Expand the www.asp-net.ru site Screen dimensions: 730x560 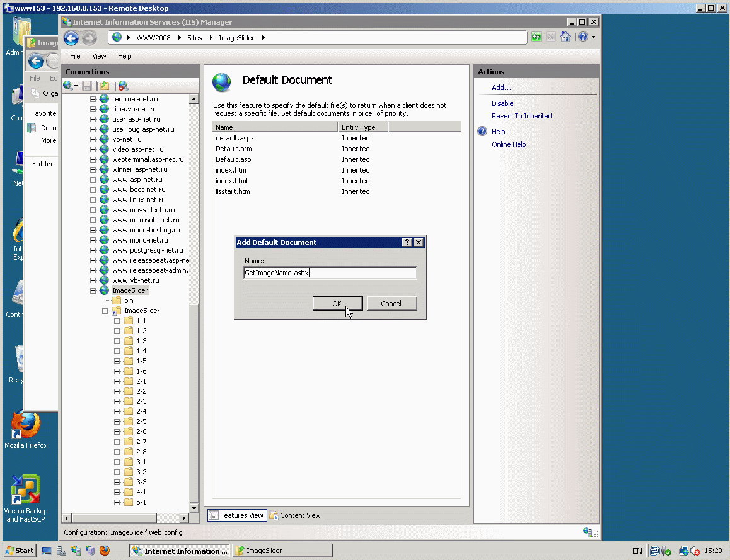tap(93, 180)
